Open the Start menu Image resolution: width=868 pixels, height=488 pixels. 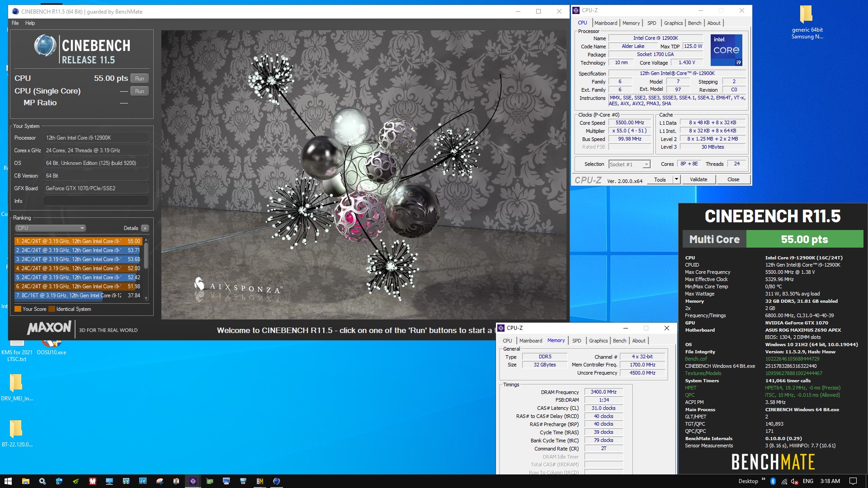8,481
